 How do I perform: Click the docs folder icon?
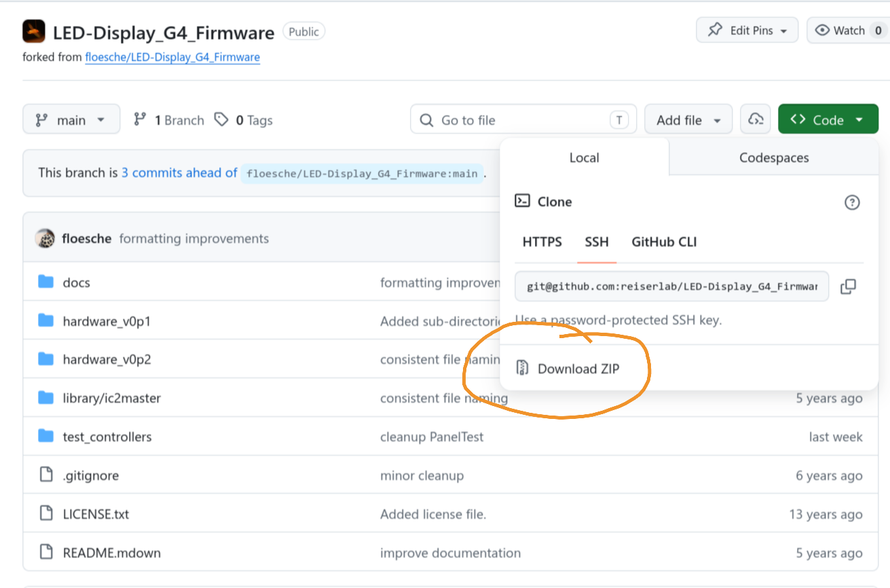[x=45, y=282]
